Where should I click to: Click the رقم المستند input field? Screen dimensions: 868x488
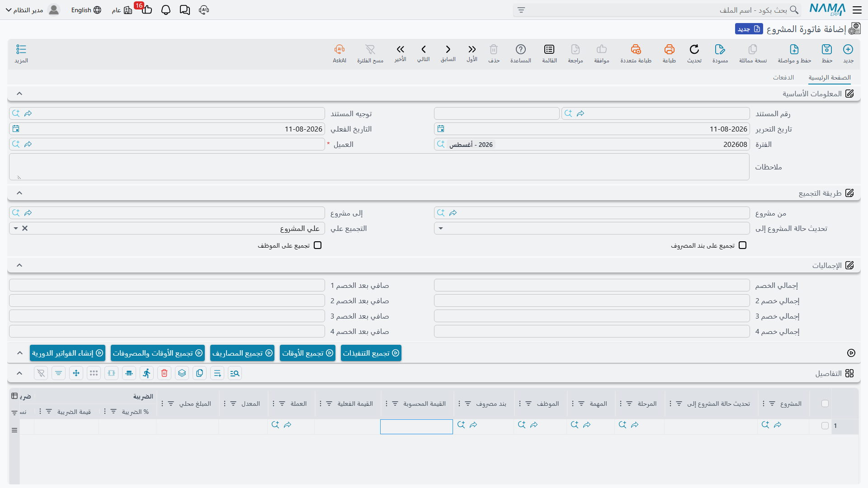pyautogui.click(x=656, y=113)
